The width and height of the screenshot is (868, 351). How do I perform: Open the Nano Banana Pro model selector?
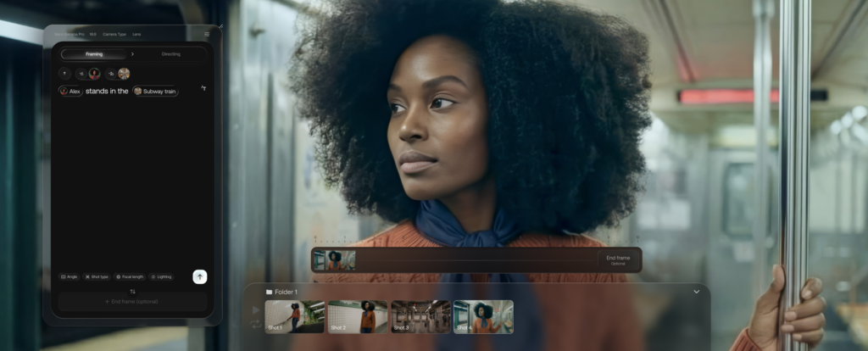click(70, 34)
